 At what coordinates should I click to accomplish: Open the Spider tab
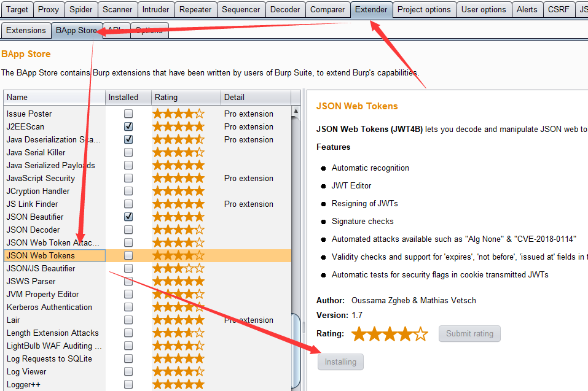[80, 9]
